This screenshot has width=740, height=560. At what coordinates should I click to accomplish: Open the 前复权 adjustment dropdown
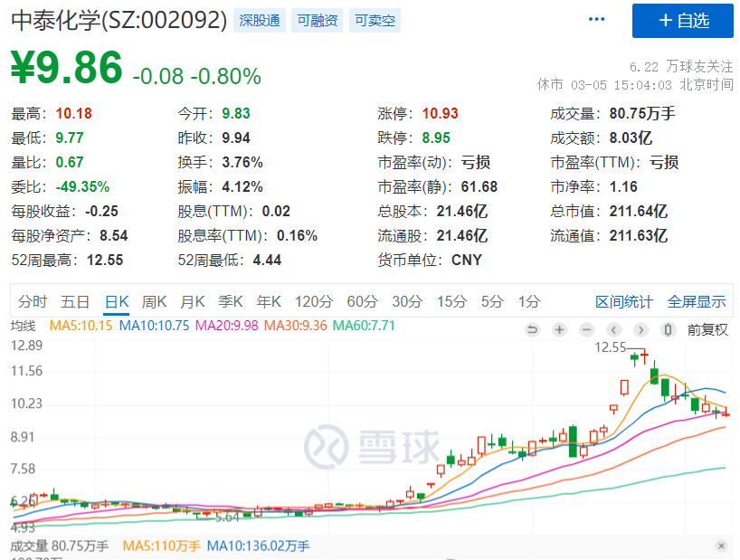coord(707,330)
